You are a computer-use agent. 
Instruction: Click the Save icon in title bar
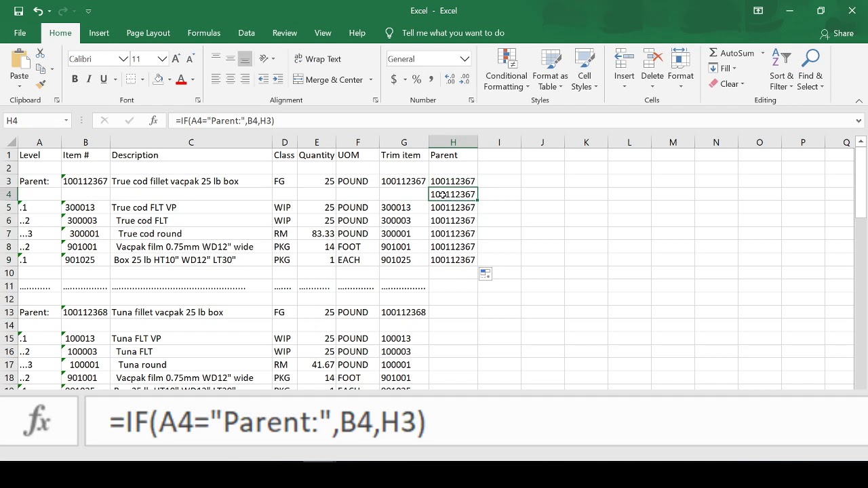(18, 11)
